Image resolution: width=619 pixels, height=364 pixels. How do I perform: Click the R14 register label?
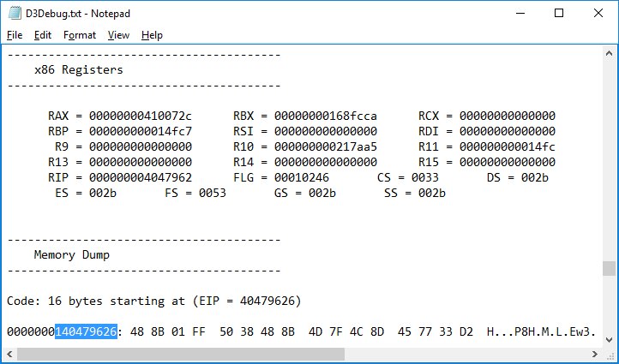coord(243,162)
